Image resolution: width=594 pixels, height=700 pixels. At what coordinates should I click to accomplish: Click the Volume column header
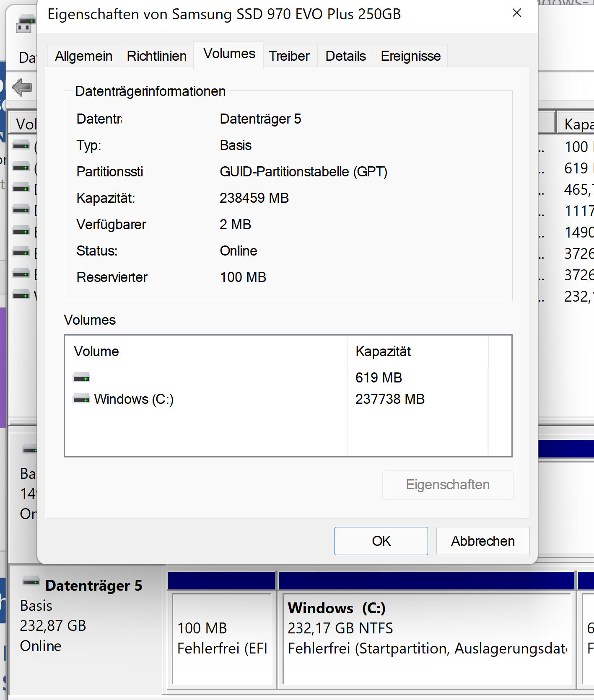click(206, 351)
